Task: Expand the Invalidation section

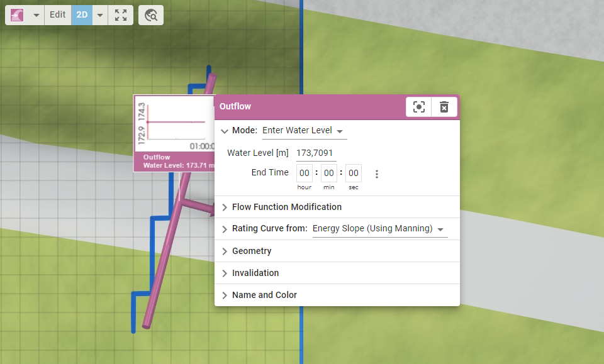Action: (x=255, y=273)
